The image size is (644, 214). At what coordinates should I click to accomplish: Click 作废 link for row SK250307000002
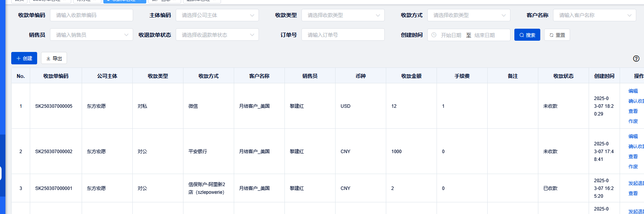point(633,167)
